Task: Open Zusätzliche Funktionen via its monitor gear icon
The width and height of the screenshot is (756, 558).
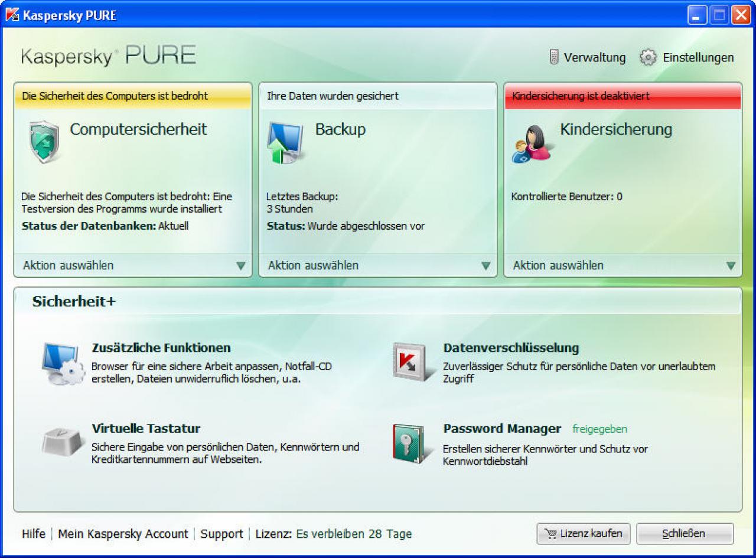Action: click(63, 364)
